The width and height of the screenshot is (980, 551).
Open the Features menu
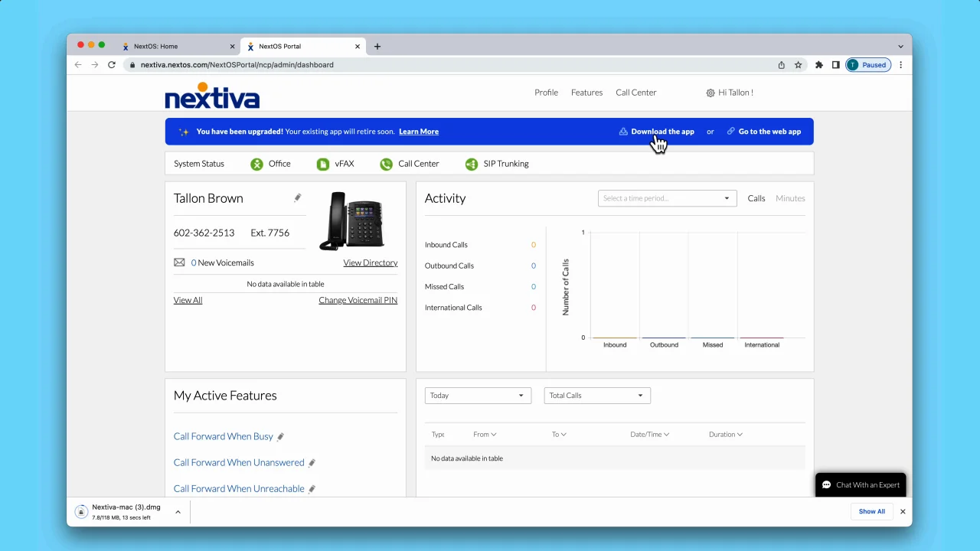586,93
